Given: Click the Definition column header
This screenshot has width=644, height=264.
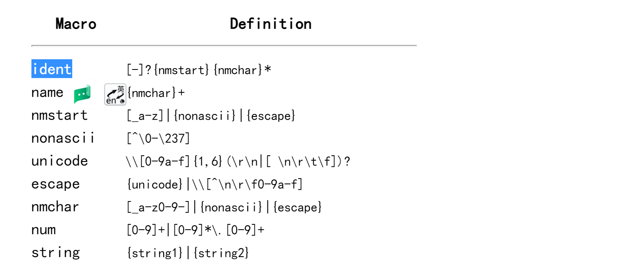Looking at the screenshot, I should pos(271,24).
